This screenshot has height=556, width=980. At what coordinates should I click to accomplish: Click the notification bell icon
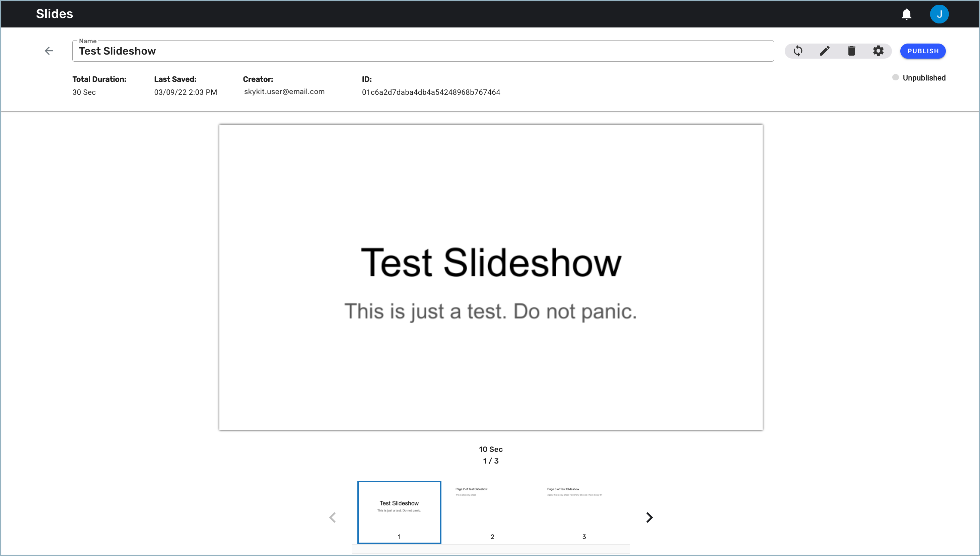[x=907, y=14]
